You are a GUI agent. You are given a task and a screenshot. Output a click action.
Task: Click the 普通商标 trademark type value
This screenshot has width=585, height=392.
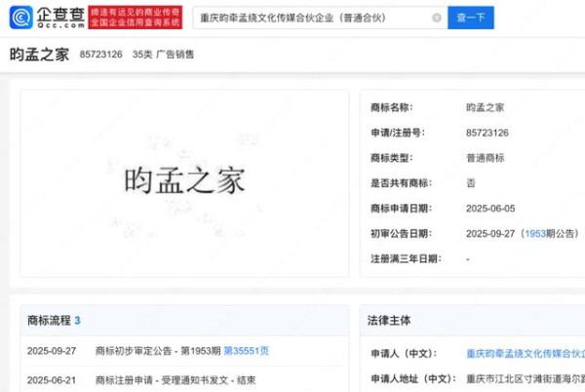485,157
